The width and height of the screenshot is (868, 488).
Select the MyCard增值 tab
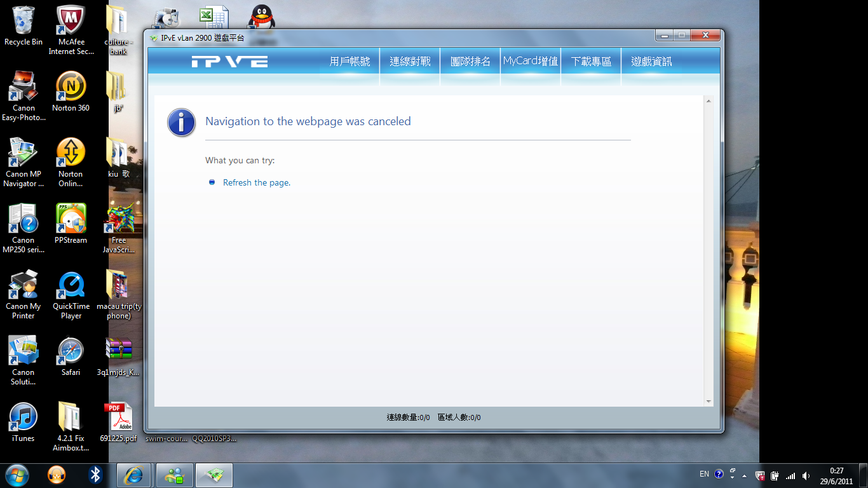pyautogui.click(x=531, y=62)
